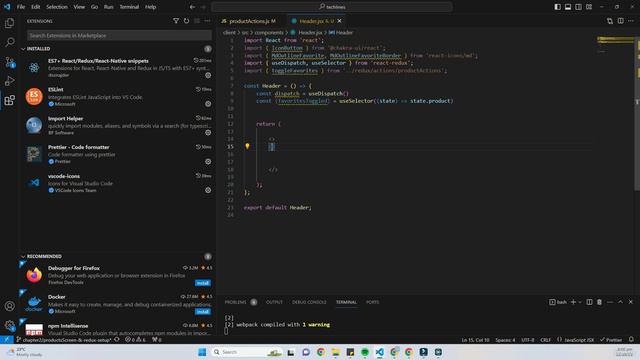Open terminal launch profile dropdown arrow
Viewport: 640px width, 360px height.
[580, 302]
